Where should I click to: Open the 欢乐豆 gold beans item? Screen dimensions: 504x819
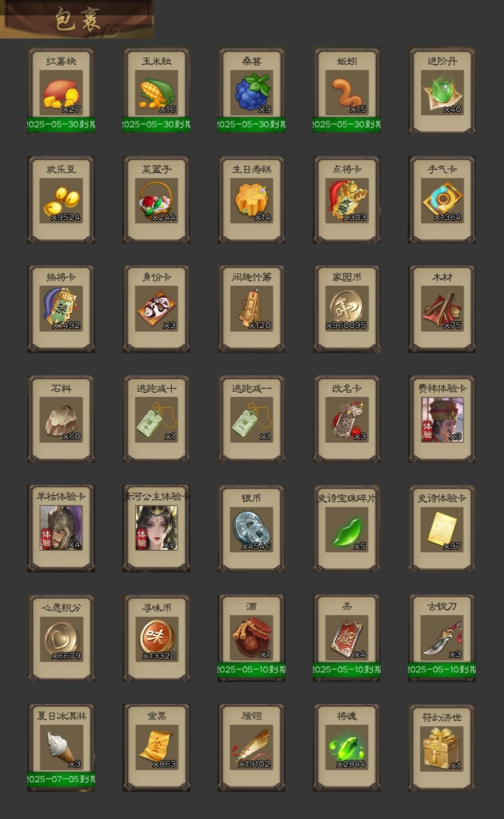click(61, 200)
